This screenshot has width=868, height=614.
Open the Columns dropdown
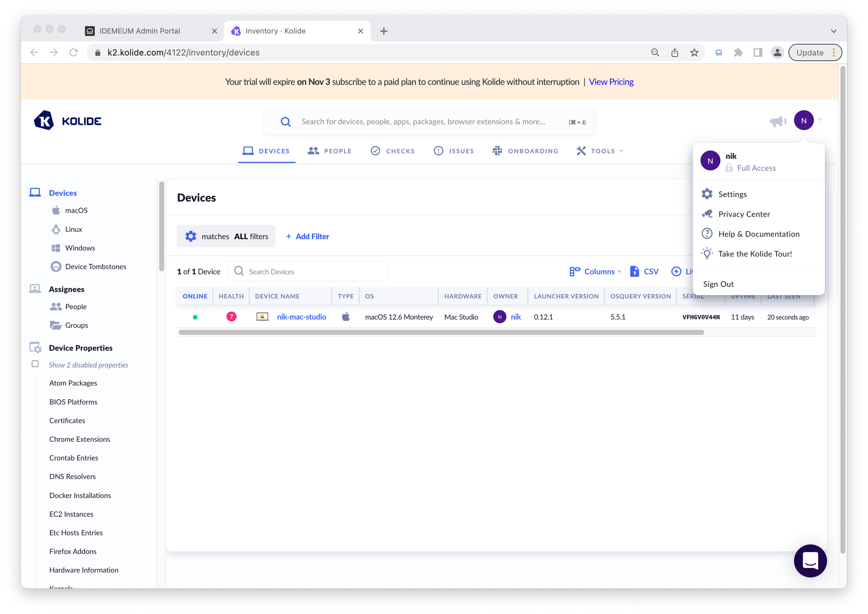(x=595, y=272)
